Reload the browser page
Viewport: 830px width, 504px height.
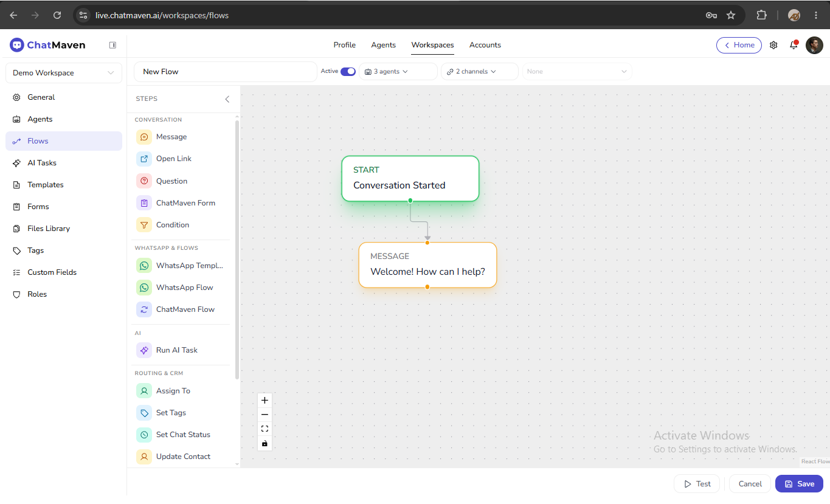57,15
